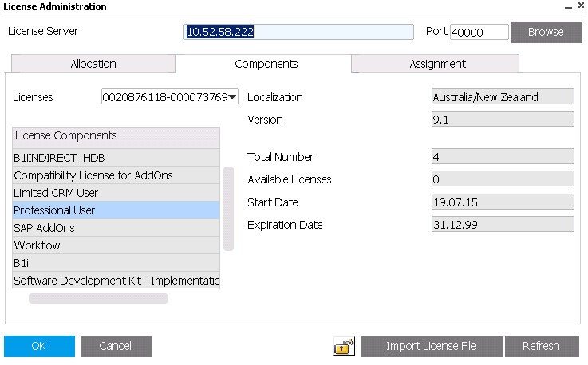
Task: Select Compatibility License for AddOns row
Action: 116,175
